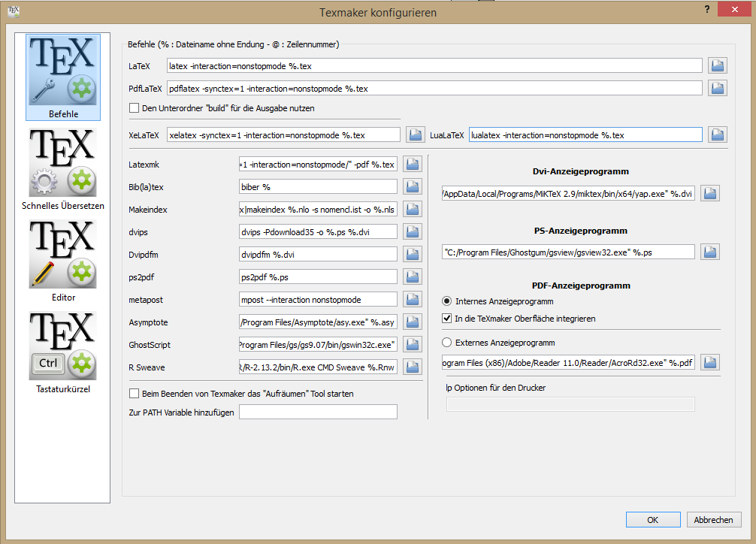Click the GhostScript path field
This screenshot has width=756, height=544.
pyautogui.click(x=318, y=344)
